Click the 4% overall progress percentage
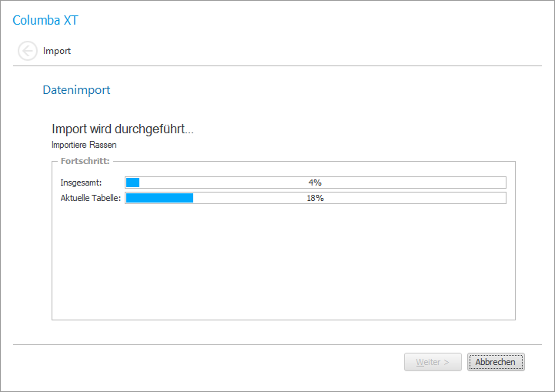 [x=314, y=183]
